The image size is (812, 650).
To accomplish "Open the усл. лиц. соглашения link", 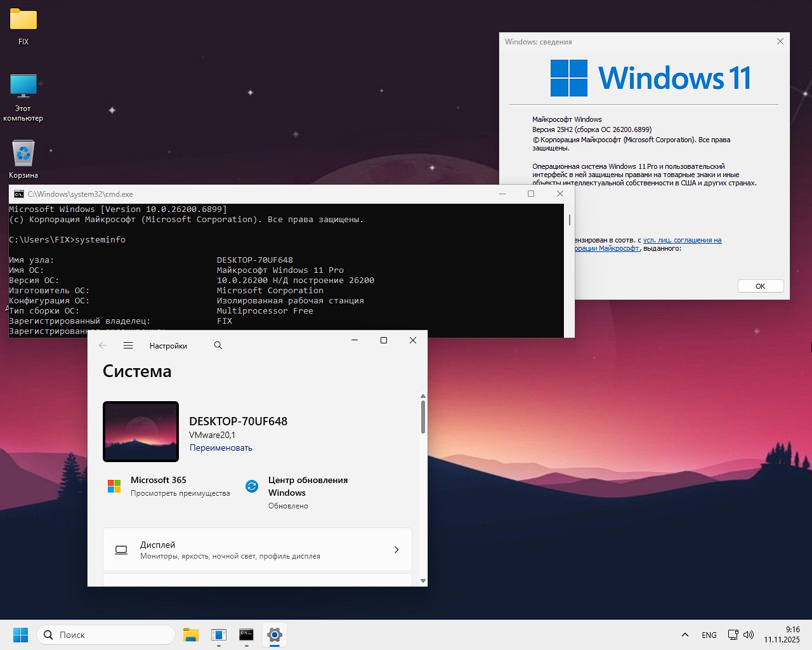I will (682, 240).
